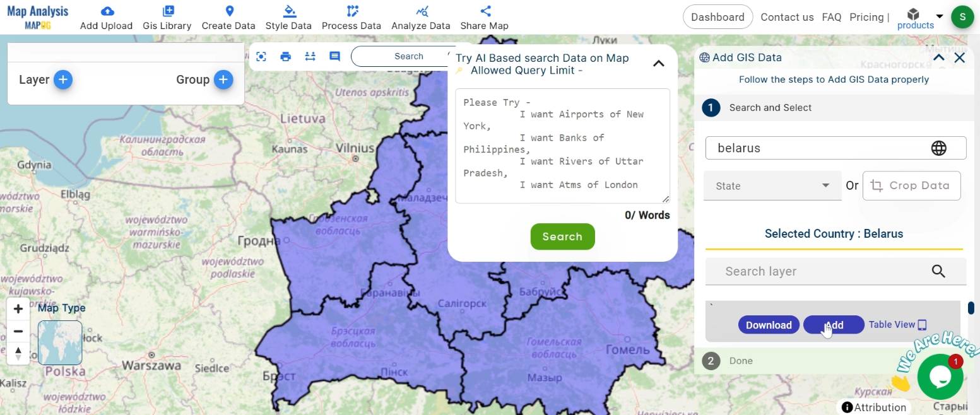Close the Add GIS Data panel

point(960,57)
